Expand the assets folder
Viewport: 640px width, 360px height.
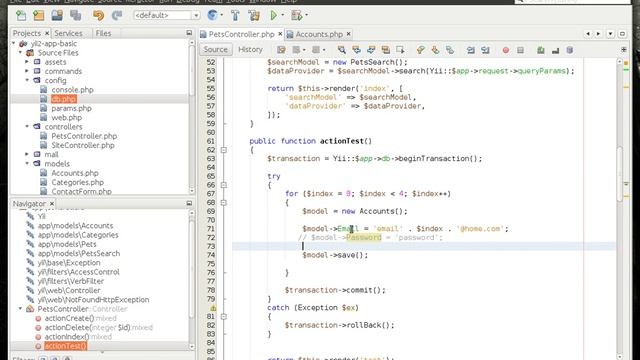(x=27, y=62)
